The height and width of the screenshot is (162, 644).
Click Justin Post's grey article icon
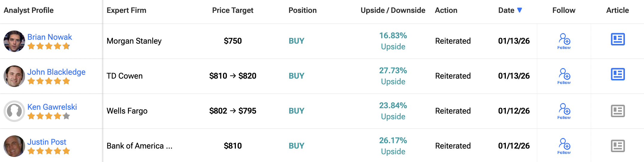pyautogui.click(x=618, y=146)
